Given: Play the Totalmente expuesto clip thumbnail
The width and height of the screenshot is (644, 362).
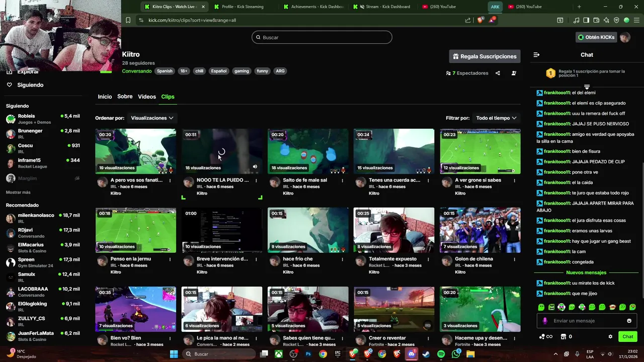Looking at the screenshot, I should coord(394,230).
